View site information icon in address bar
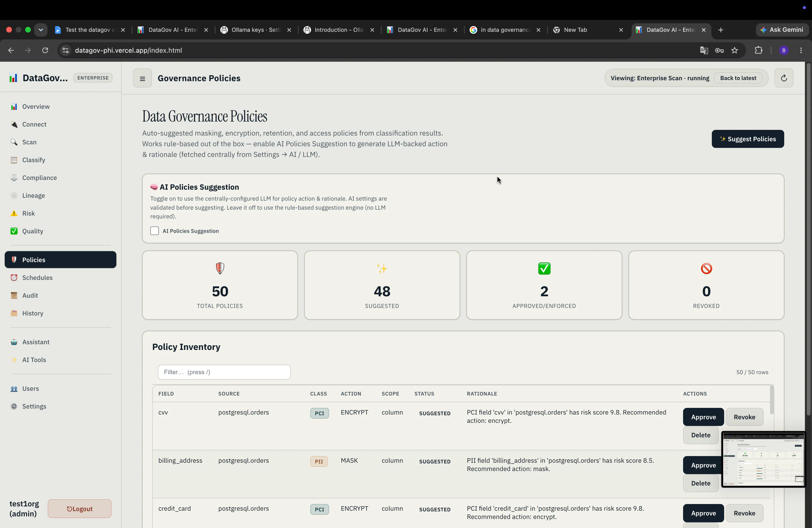This screenshot has height=528, width=812. [x=65, y=51]
